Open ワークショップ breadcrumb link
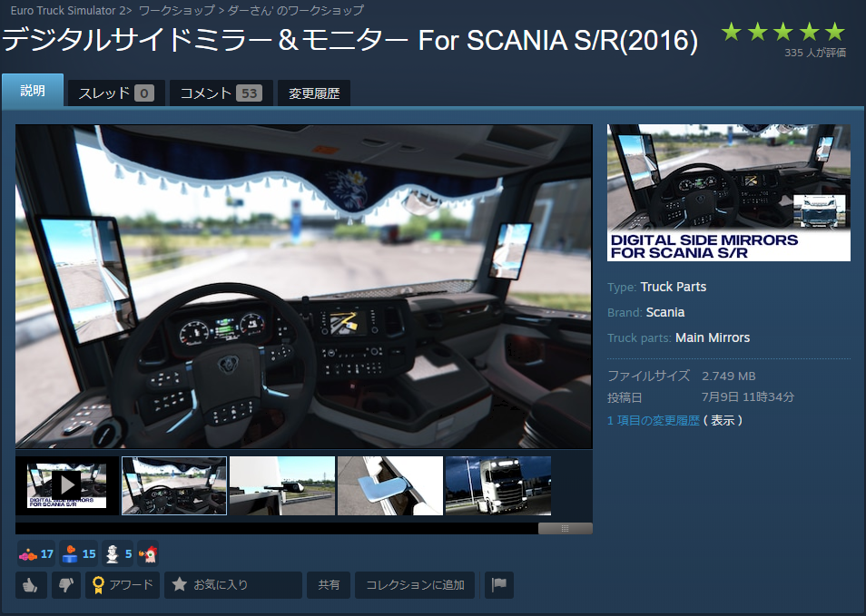Screen dimensions: 866x616 pos(176,11)
